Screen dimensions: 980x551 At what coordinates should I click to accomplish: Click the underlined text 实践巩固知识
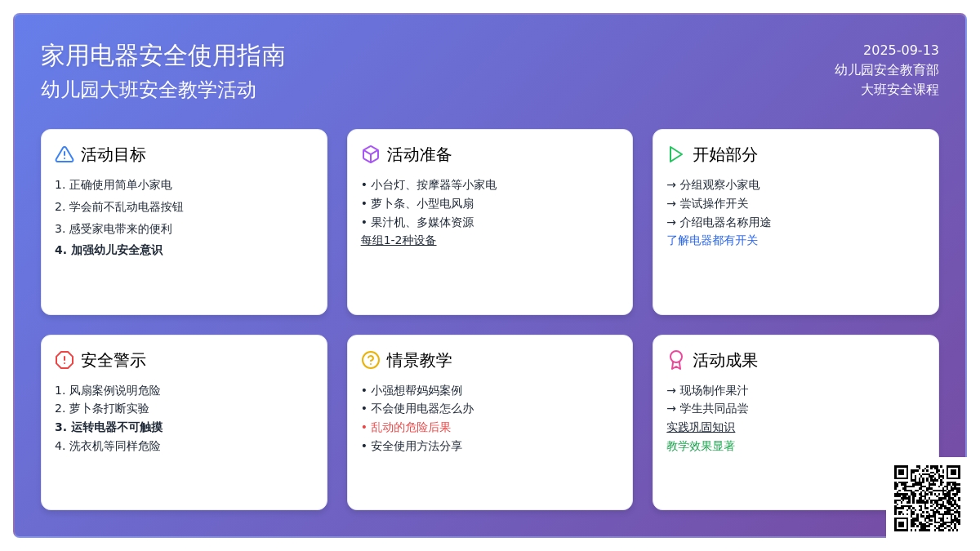coord(701,427)
